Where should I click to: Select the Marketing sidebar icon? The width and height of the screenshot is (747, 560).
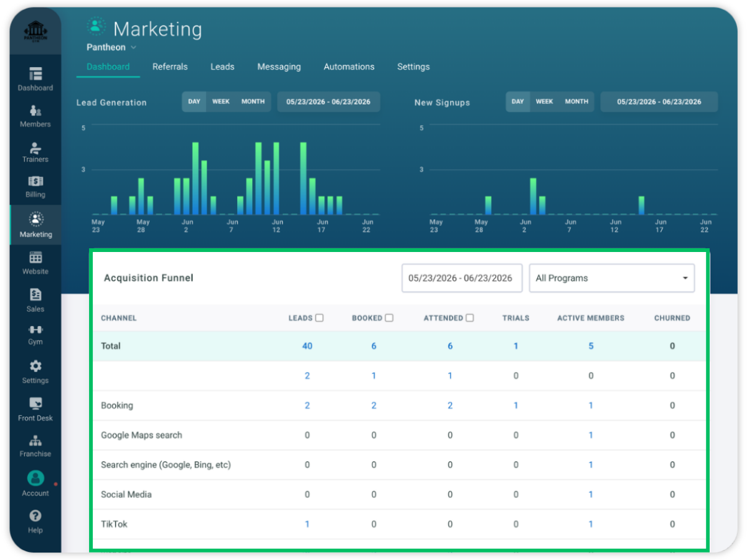click(35, 218)
